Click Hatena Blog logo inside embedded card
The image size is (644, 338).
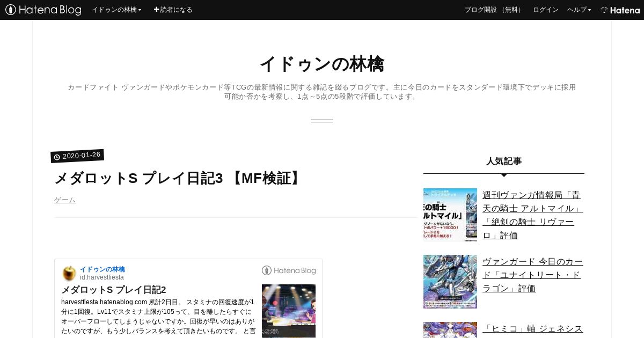[x=289, y=270]
